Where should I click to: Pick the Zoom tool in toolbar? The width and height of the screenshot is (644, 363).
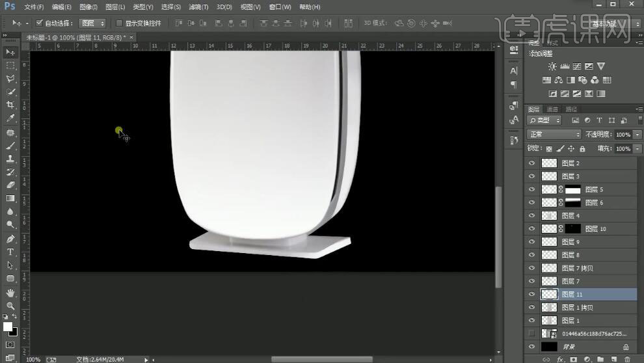pyautogui.click(x=10, y=306)
